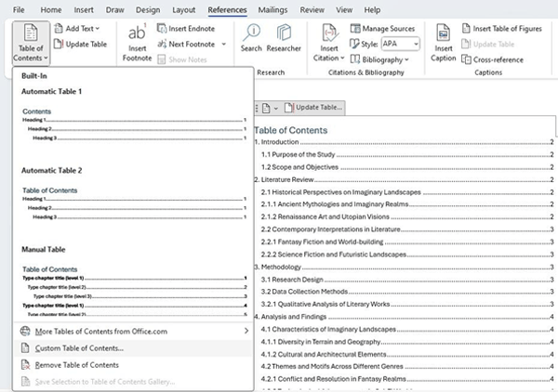
Task: Click the Custom Table of Contents page icon
Action: (x=25, y=348)
